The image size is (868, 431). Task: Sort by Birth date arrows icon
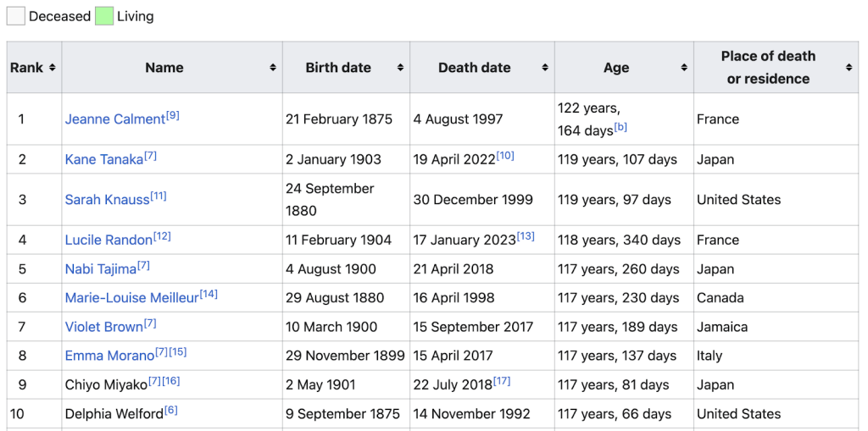pos(400,68)
